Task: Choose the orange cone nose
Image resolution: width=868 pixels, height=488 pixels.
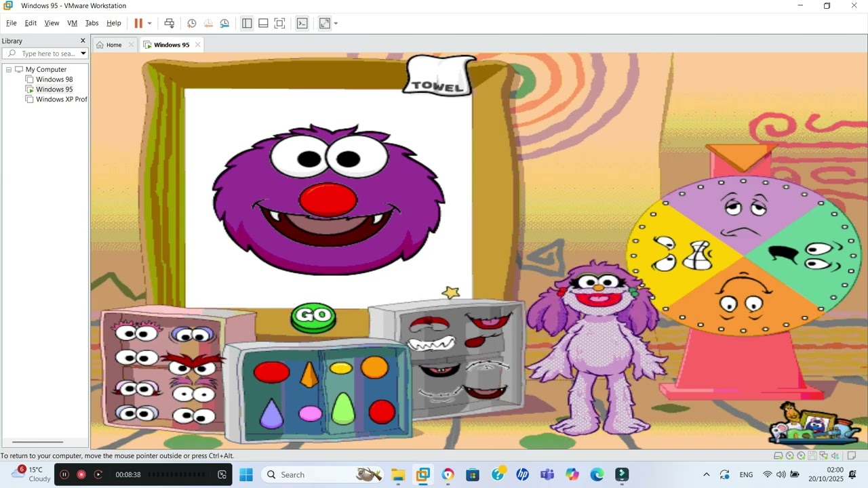Action: 309,374
